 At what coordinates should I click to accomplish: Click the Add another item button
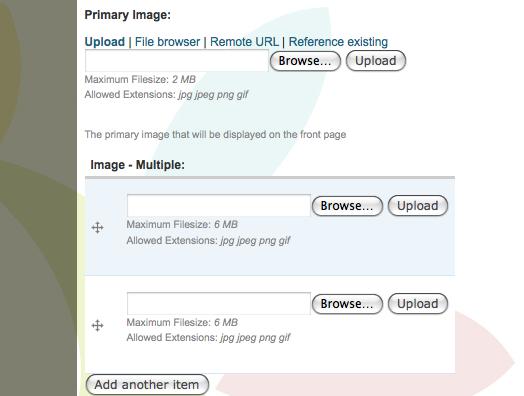147,385
